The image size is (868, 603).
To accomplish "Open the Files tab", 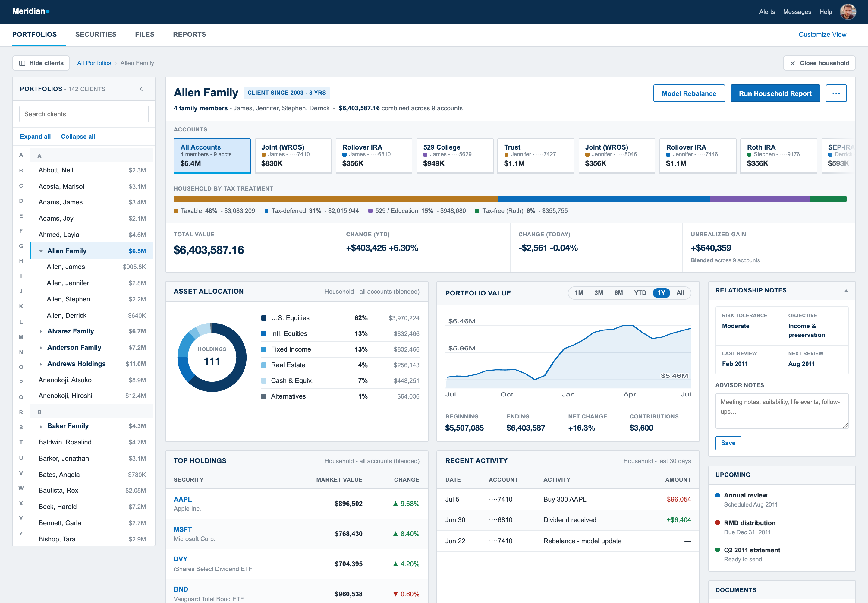I will [145, 34].
